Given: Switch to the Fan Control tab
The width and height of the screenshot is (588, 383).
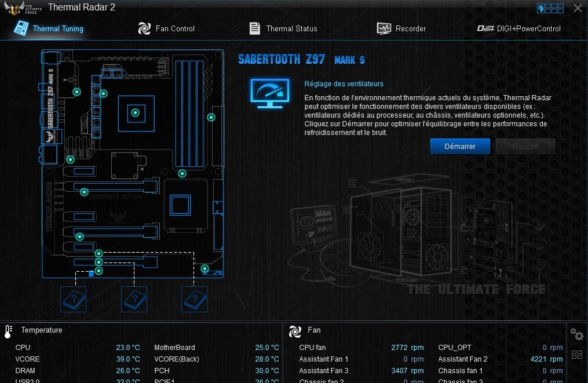Looking at the screenshot, I should tap(166, 28).
